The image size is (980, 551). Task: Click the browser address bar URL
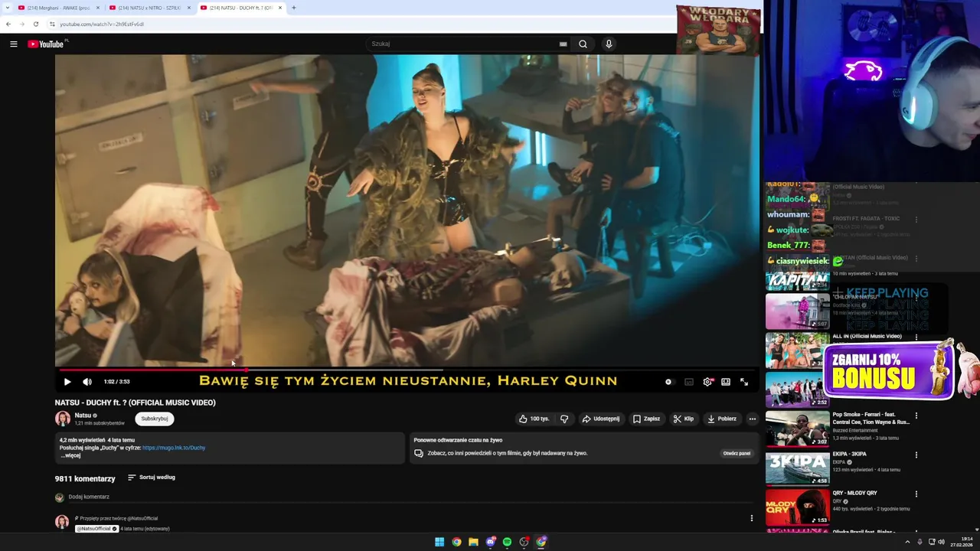102,24
